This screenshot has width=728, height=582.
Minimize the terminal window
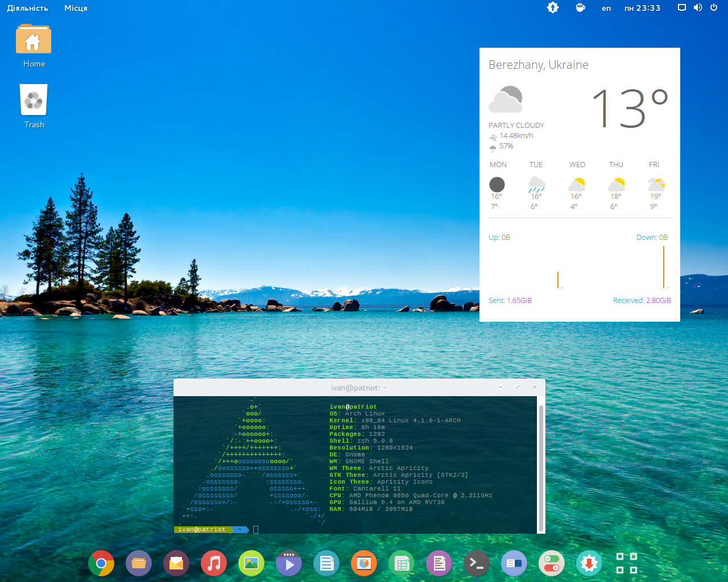500,387
